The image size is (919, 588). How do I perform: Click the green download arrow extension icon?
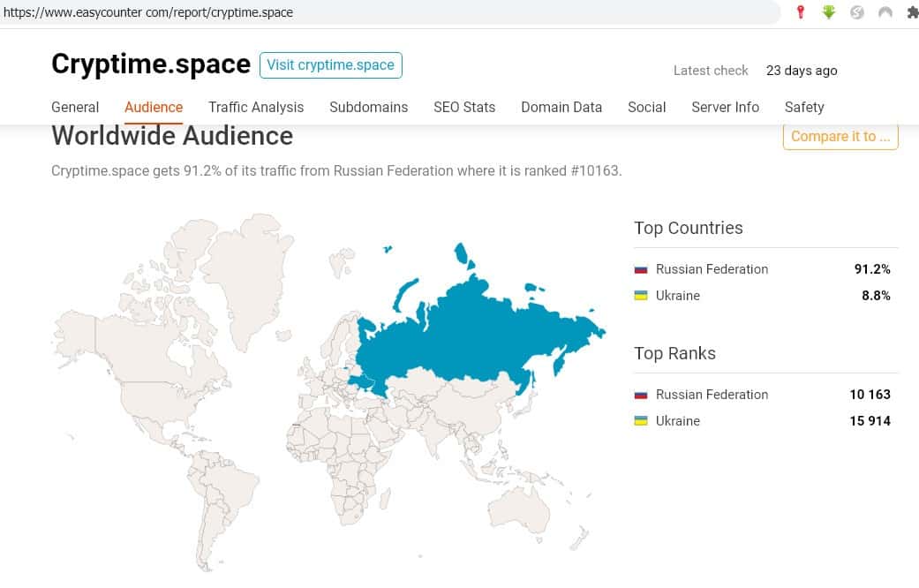[829, 12]
